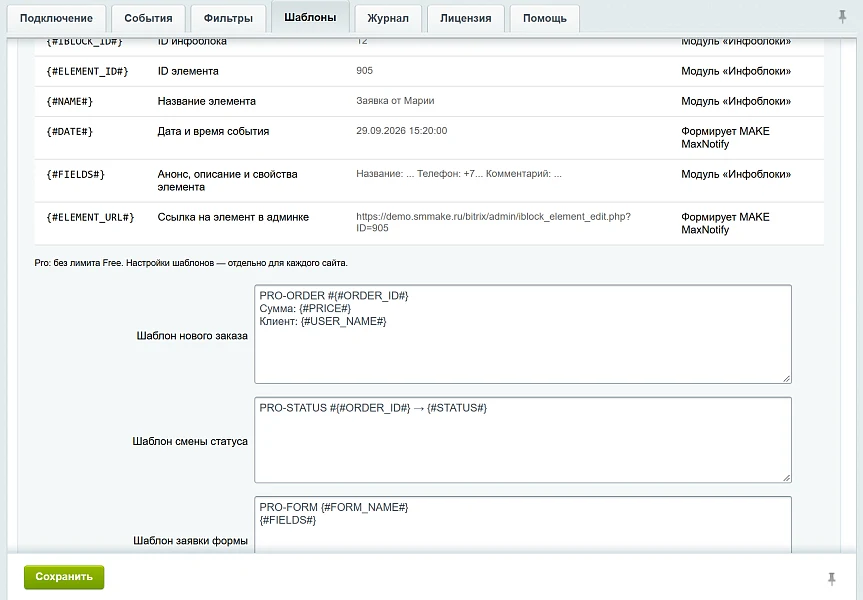Open the Журнал tab

click(x=388, y=18)
